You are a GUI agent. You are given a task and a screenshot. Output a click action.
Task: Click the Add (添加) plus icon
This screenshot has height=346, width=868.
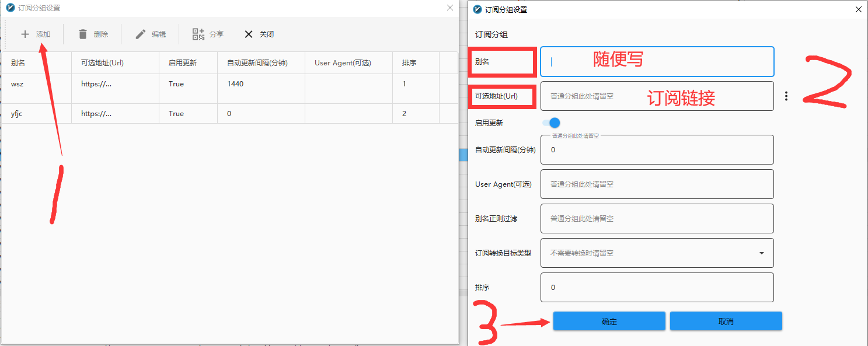pyautogui.click(x=25, y=34)
